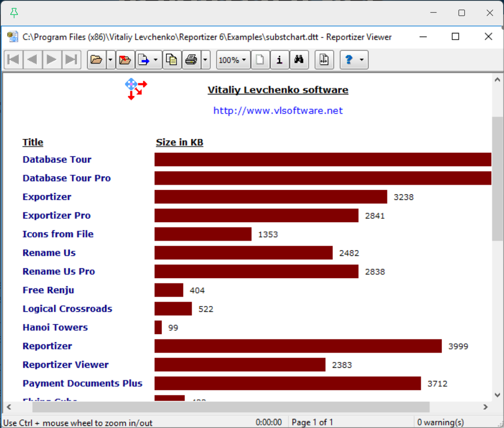Open the data table icon on the toolbar

pos(324,60)
